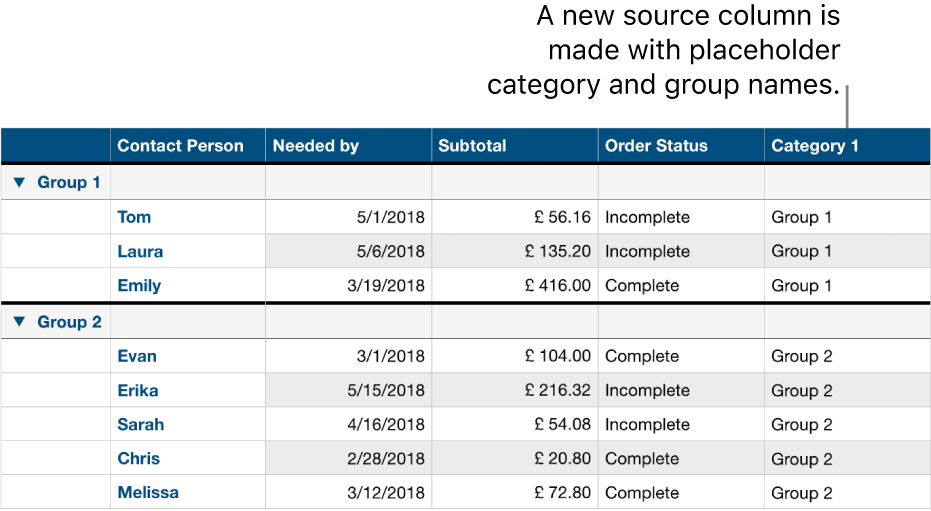Screen dimensions: 931x511
Task: Select the Needed by column header
Action: (316, 146)
